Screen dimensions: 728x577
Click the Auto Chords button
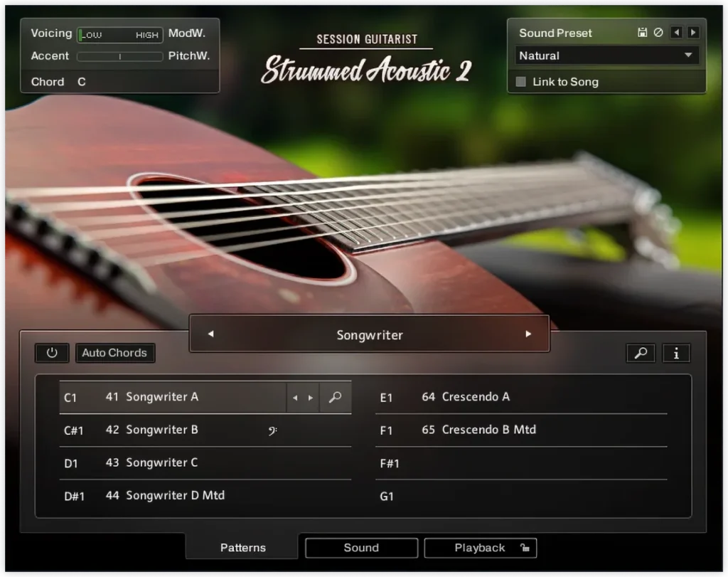(114, 353)
